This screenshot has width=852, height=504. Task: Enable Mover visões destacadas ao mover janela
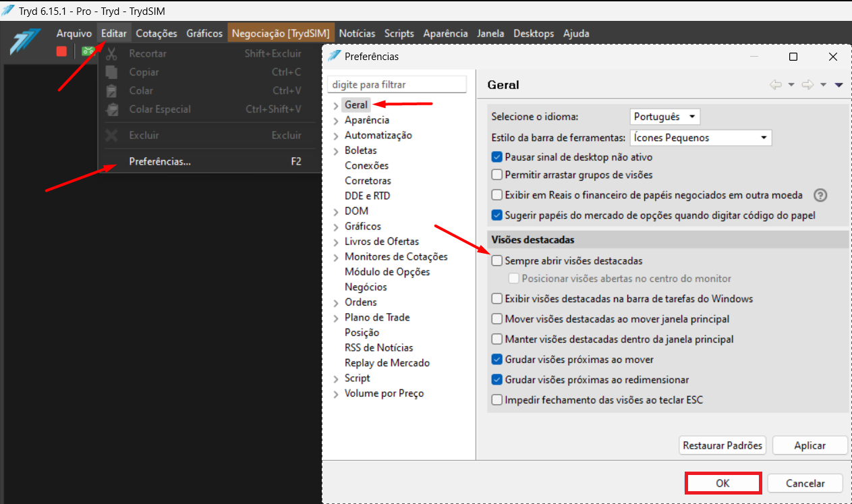[x=498, y=318]
